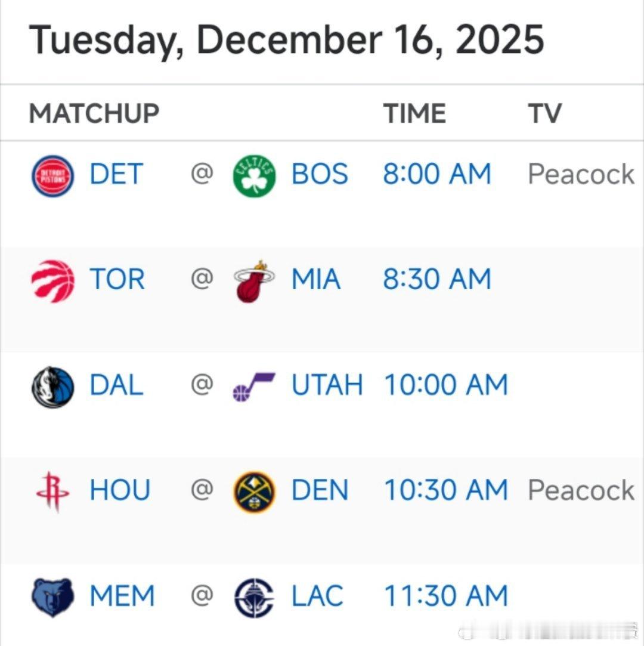Open the Utah Jazz note logo
This screenshot has width=644, height=646.
255,387
